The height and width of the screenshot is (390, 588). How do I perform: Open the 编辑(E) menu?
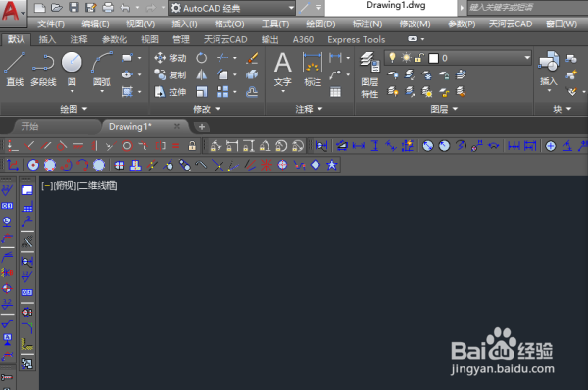[x=95, y=24]
